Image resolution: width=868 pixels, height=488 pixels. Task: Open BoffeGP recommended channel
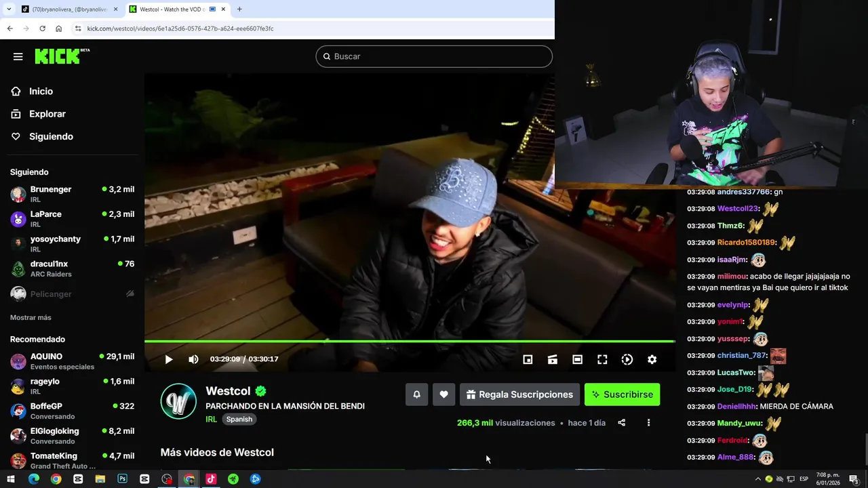point(72,411)
